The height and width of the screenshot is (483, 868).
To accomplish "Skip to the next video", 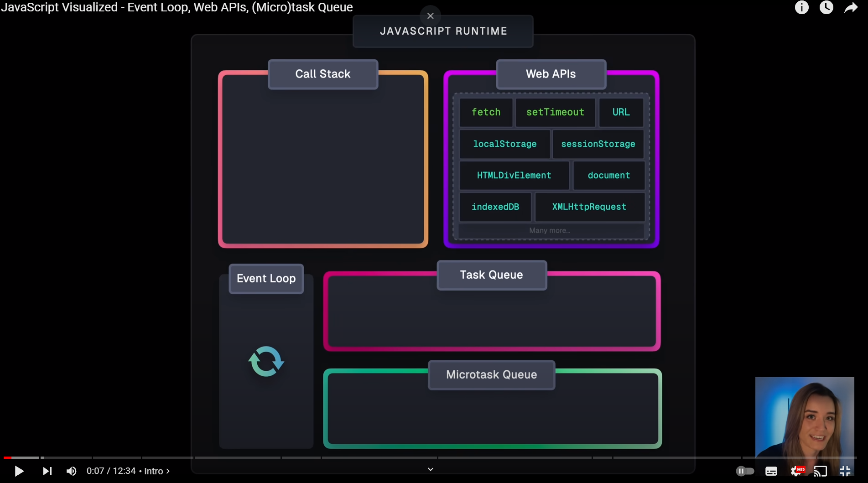I will click(x=47, y=471).
